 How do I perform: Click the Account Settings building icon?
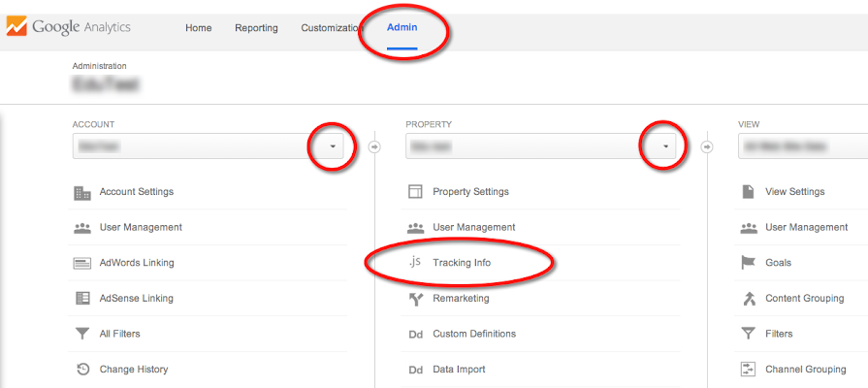(81, 193)
